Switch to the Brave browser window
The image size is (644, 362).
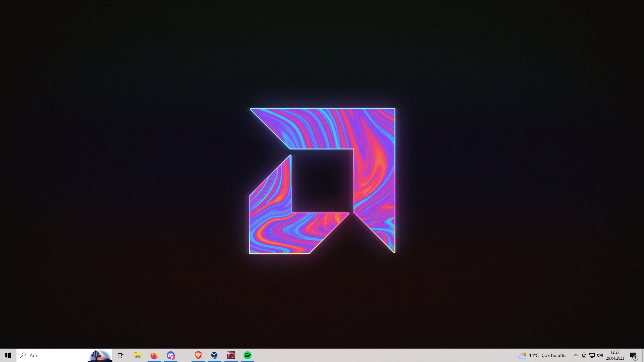[198, 355]
